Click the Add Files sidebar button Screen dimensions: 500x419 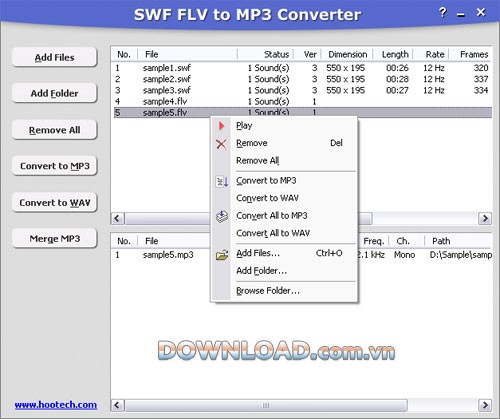point(55,57)
